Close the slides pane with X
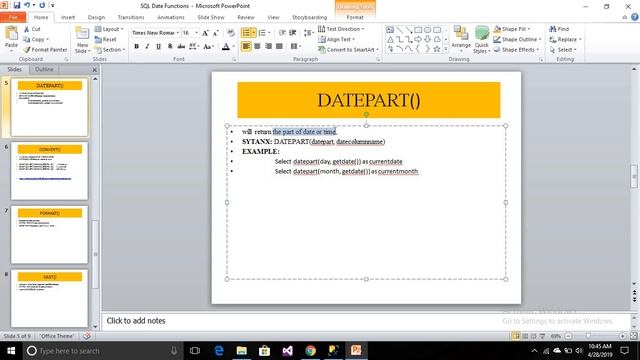 pos(95,70)
